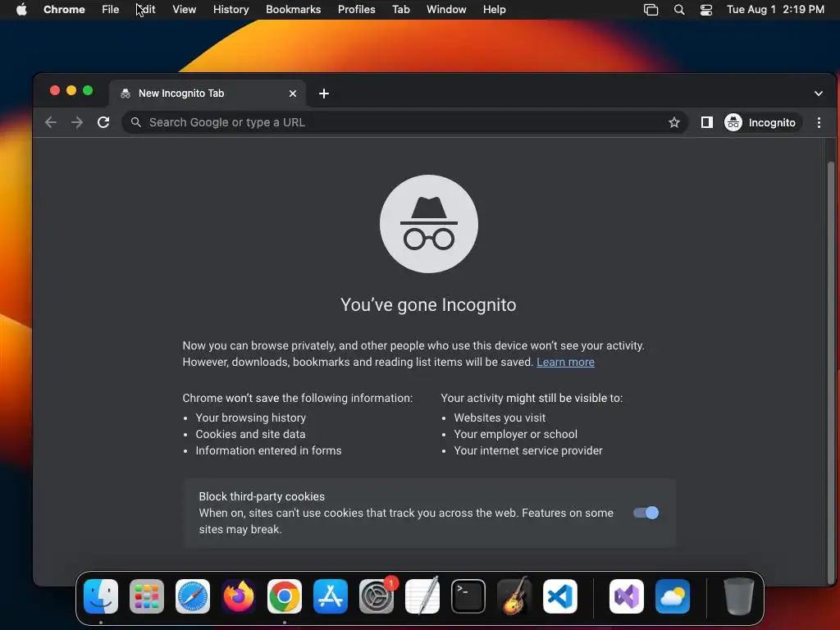The height and width of the screenshot is (630, 840).
Task: Click "Cookies and site data" list item
Action: [x=250, y=435]
